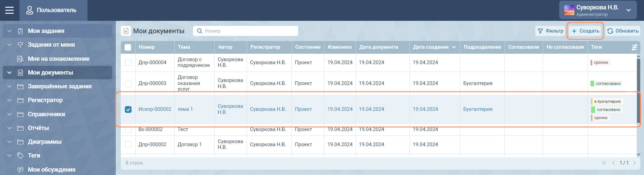Select Мне на ознакомление in sidebar
Screen dimensions: 644x175
(59, 59)
